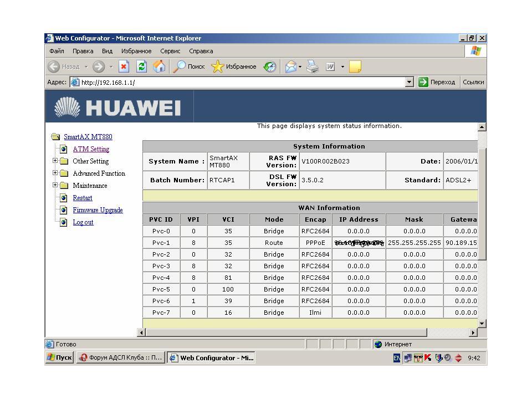
Task: Click SmartAX MT880 folder icon in tree
Action: click(x=55, y=137)
